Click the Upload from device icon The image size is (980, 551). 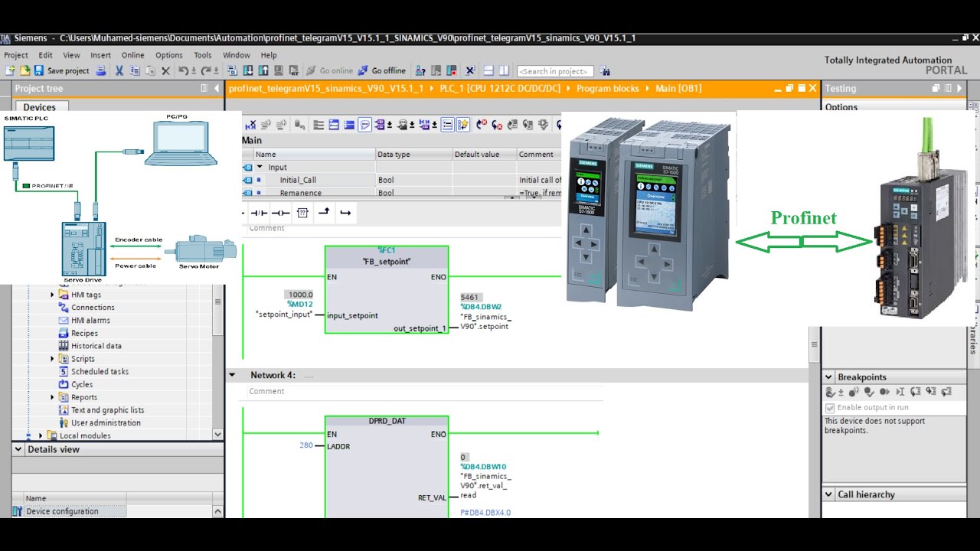click(263, 70)
